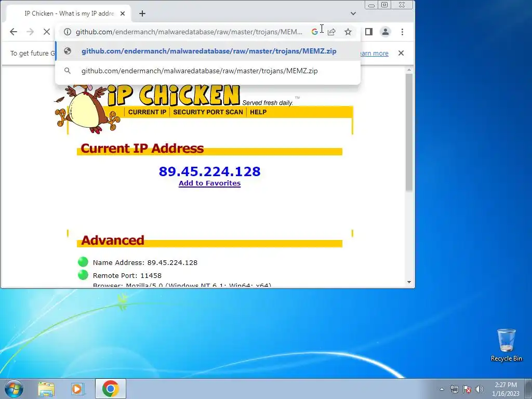Open the SECURITY PORT SCAN page
Screen dimensions: 532x399
click(208, 112)
